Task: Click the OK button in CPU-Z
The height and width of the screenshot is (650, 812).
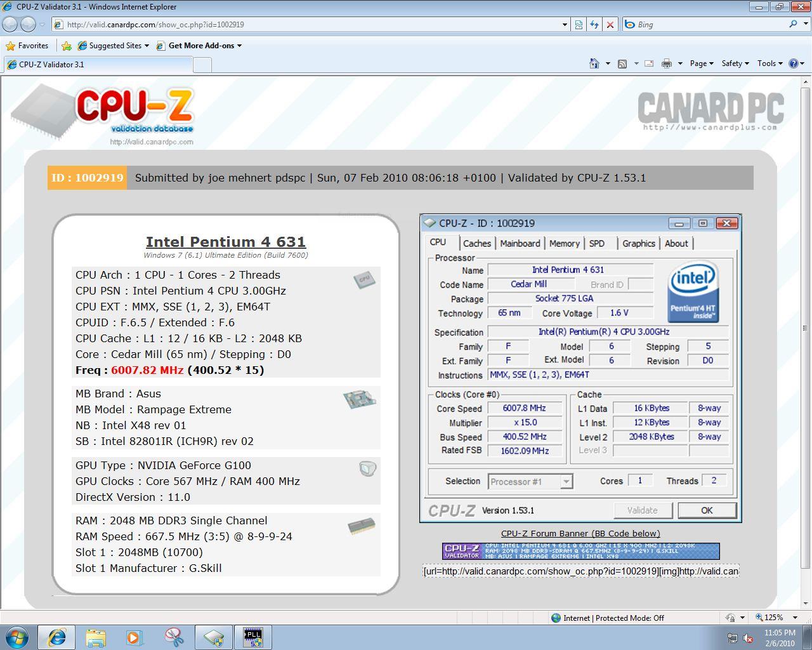Action: click(x=707, y=510)
